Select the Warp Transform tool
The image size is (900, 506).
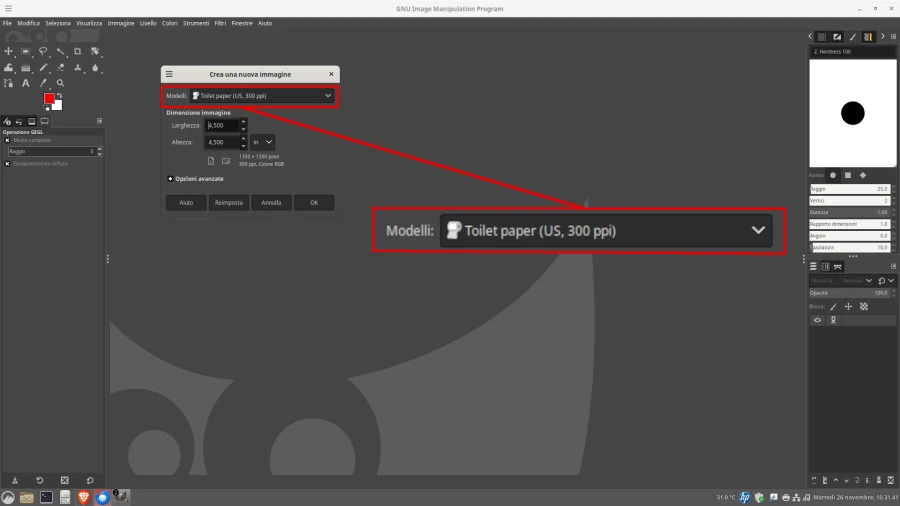8,68
